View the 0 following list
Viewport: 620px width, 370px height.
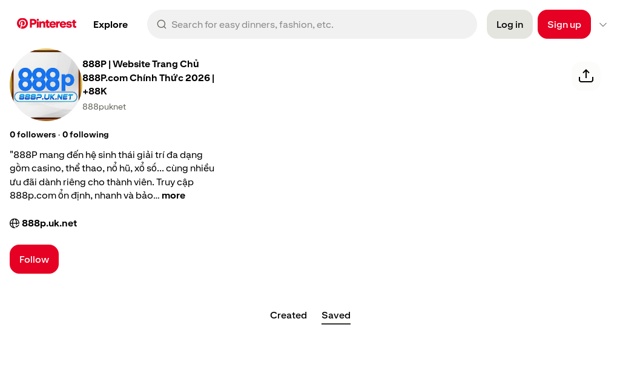pyautogui.click(x=85, y=134)
